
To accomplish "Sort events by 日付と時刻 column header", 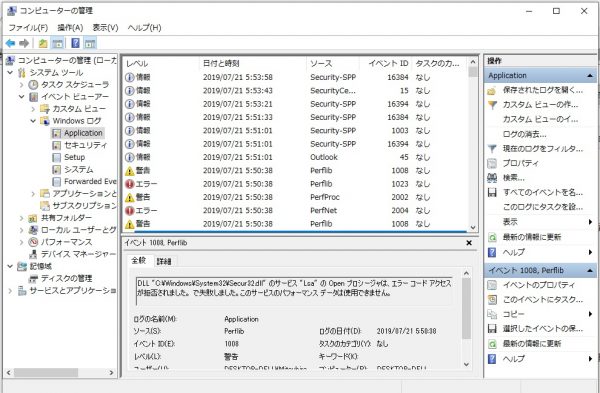I will tap(253, 64).
